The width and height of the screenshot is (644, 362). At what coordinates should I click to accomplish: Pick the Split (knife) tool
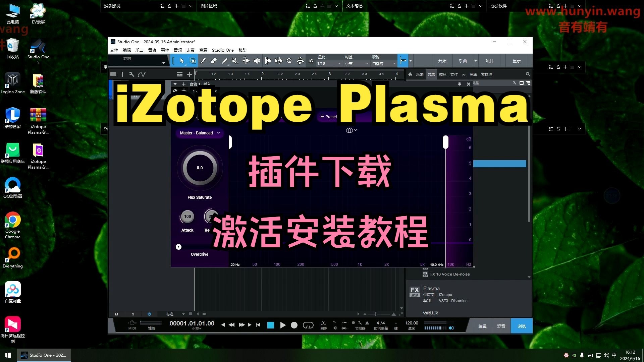(x=203, y=61)
